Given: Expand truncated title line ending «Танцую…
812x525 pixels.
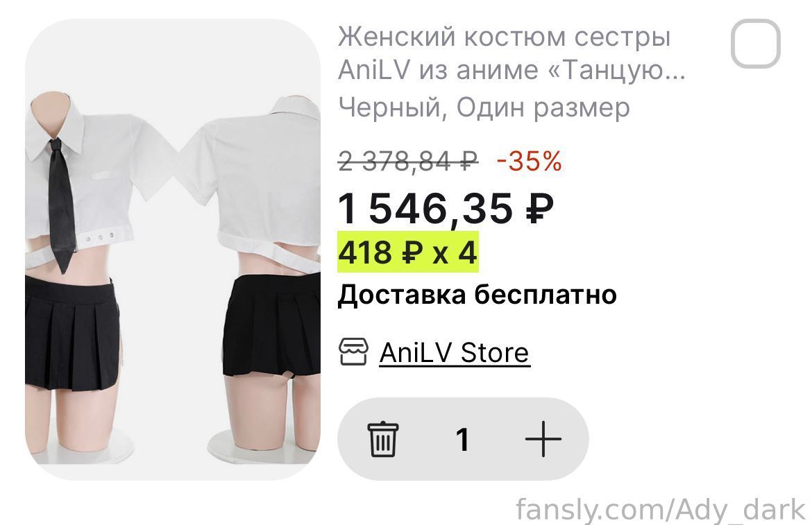Looking at the screenshot, I should point(511,70).
